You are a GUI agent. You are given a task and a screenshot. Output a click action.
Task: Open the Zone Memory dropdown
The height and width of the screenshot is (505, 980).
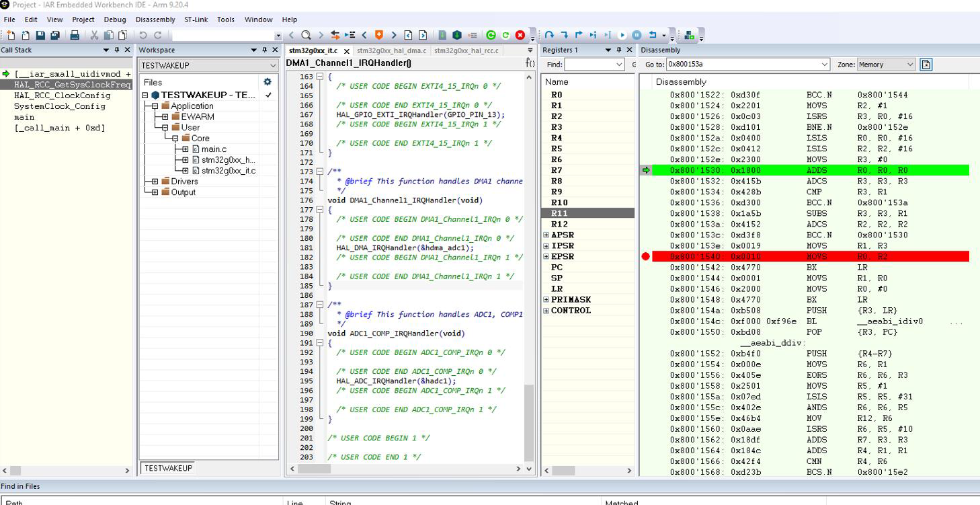(886, 65)
